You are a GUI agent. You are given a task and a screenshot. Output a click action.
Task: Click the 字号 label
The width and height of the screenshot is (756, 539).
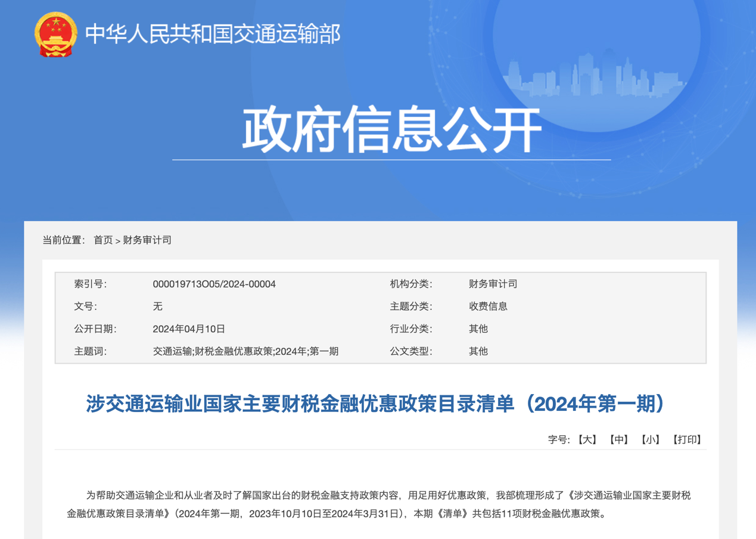559,440
